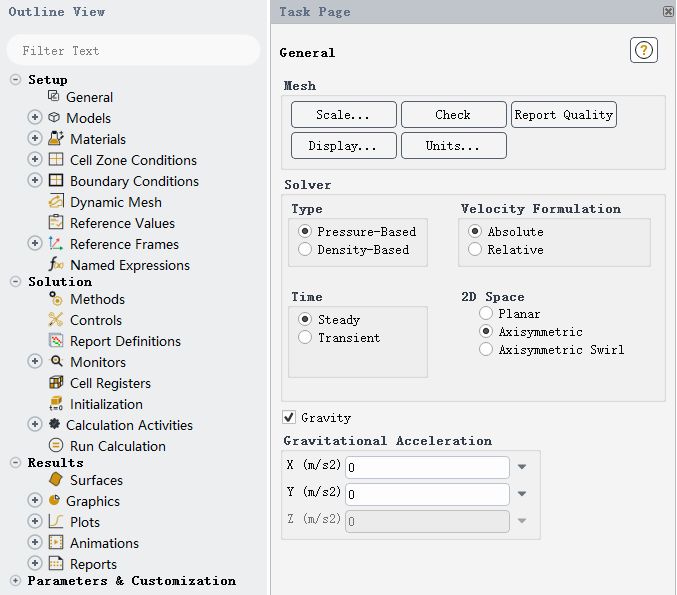Click the Run Calculation icon
This screenshot has width=677, height=595.
pyautogui.click(x=55, y=446)
